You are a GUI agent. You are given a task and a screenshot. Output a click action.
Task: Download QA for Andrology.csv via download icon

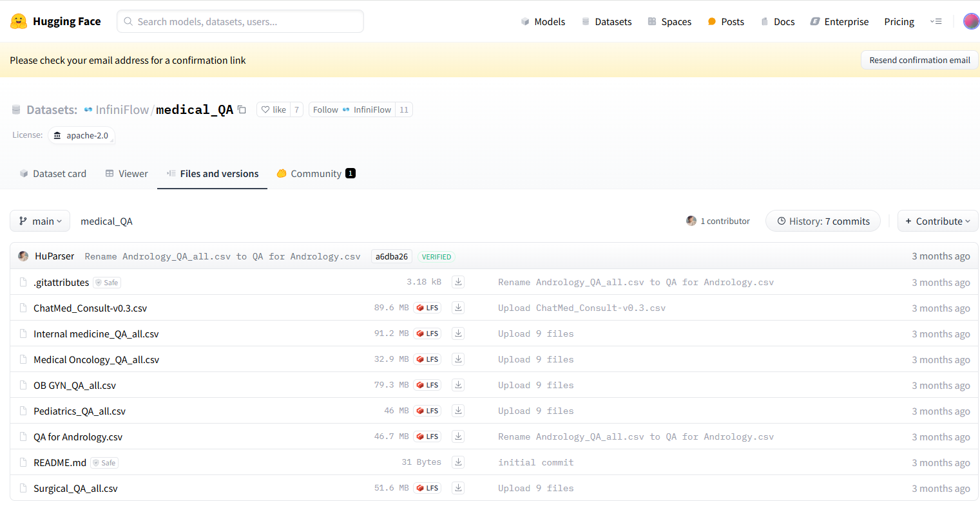coord(458,436)
